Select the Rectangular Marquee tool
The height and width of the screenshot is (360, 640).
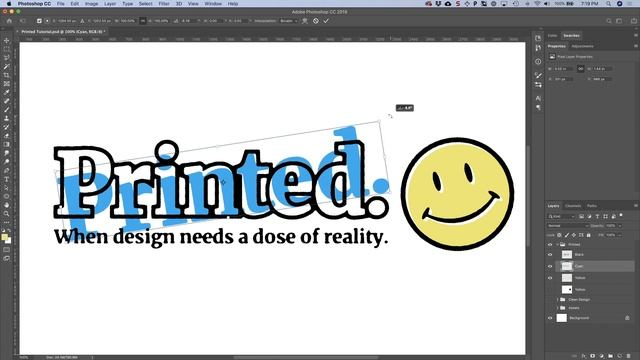pyautogui.click(x=7, y=49)
